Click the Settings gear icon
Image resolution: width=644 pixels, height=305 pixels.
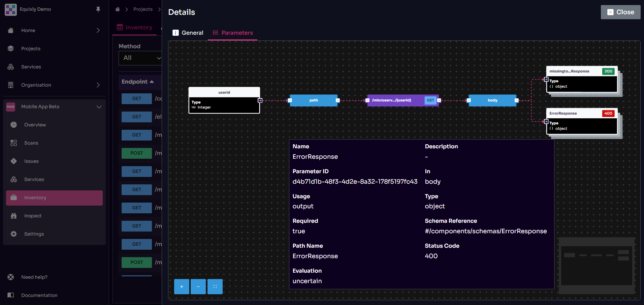pos(13,234)
